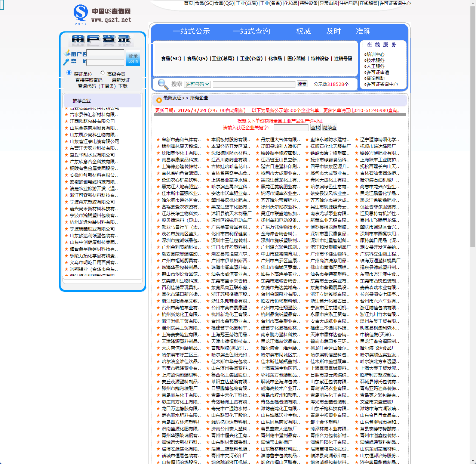Click the red star icon before 阜新市嘉和气体 entry

point(157,139)
